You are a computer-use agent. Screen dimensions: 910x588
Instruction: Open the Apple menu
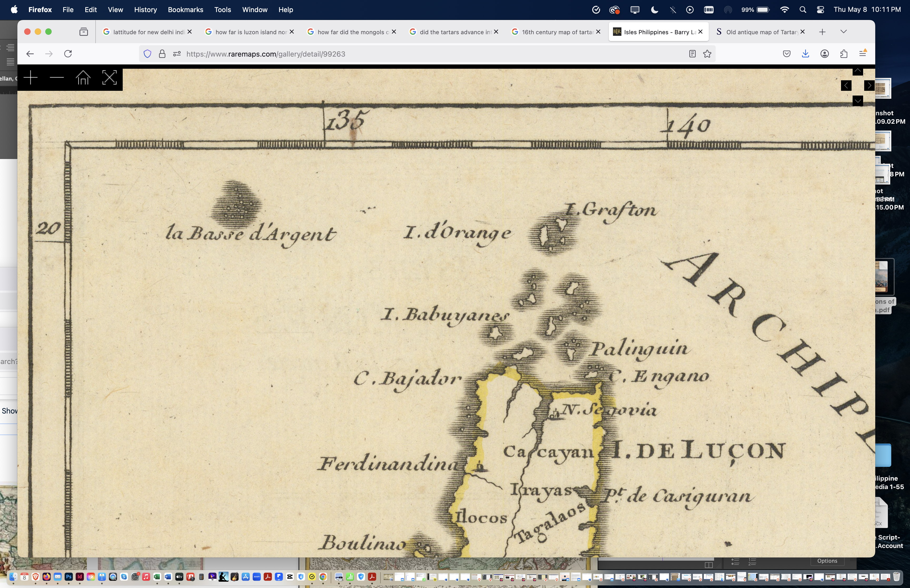[x=14, y=9]
